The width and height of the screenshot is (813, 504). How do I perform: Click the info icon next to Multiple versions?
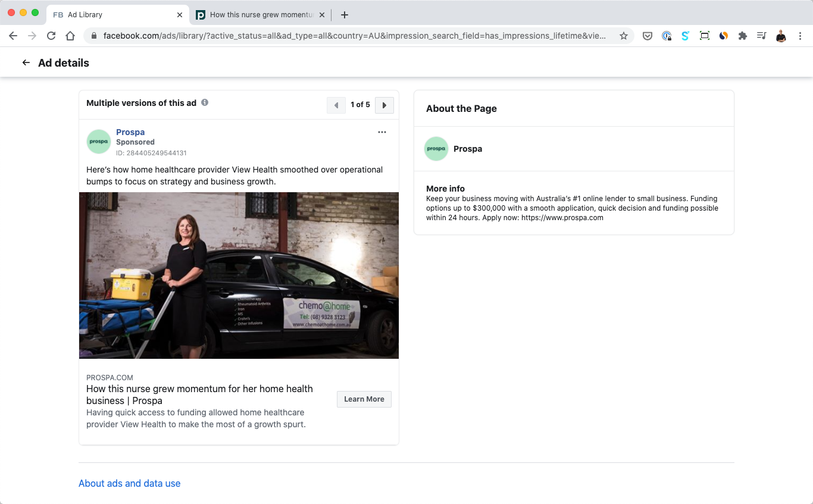[x=205, y=102]
